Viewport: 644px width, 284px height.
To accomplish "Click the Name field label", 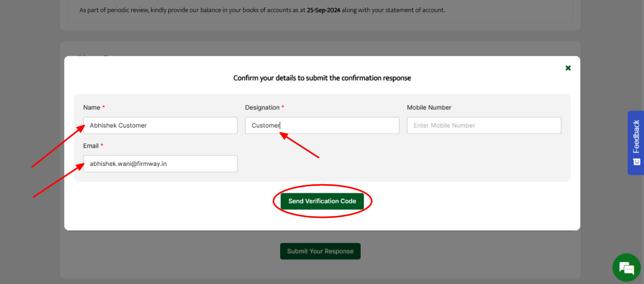I will [91, 108].
